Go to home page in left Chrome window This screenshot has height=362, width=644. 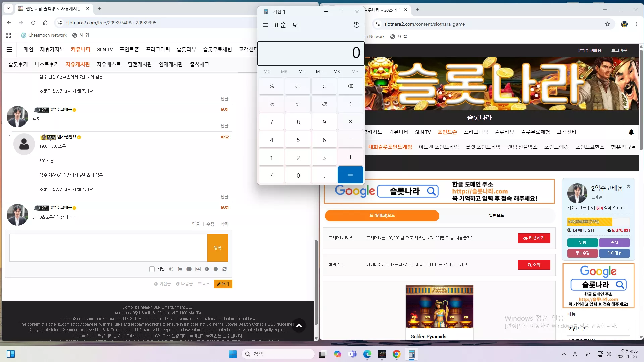pos(45,23)
